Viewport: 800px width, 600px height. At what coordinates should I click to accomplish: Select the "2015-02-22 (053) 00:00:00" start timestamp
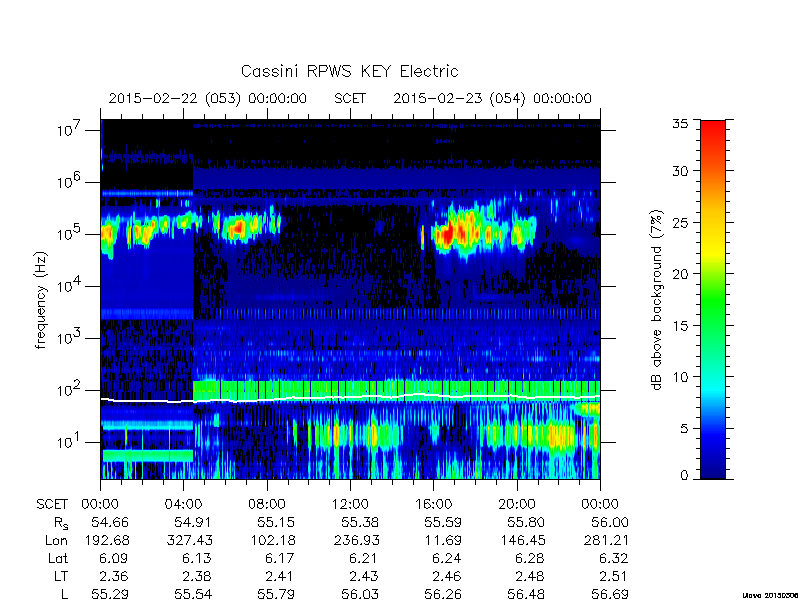(x=208, y=98)
